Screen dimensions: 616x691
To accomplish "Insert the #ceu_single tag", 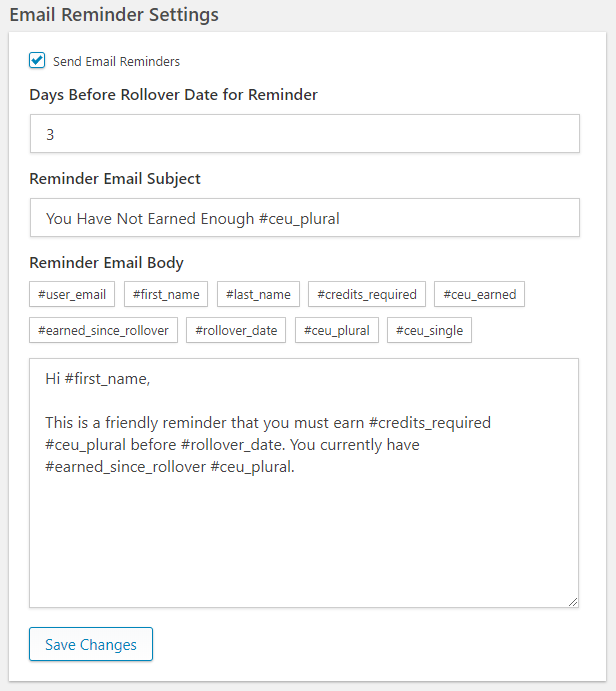I will click(x=429, y=330).
